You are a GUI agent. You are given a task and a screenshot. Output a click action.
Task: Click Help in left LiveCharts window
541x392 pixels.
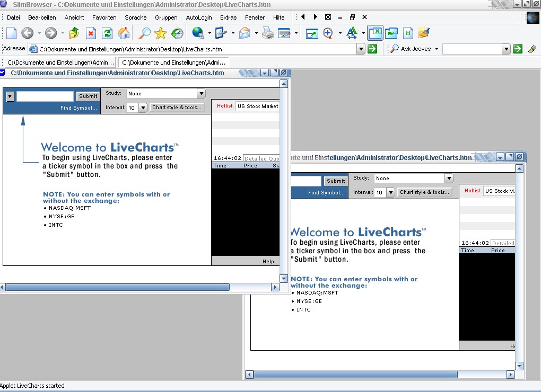pyautogui.click(x=268, y=262)
